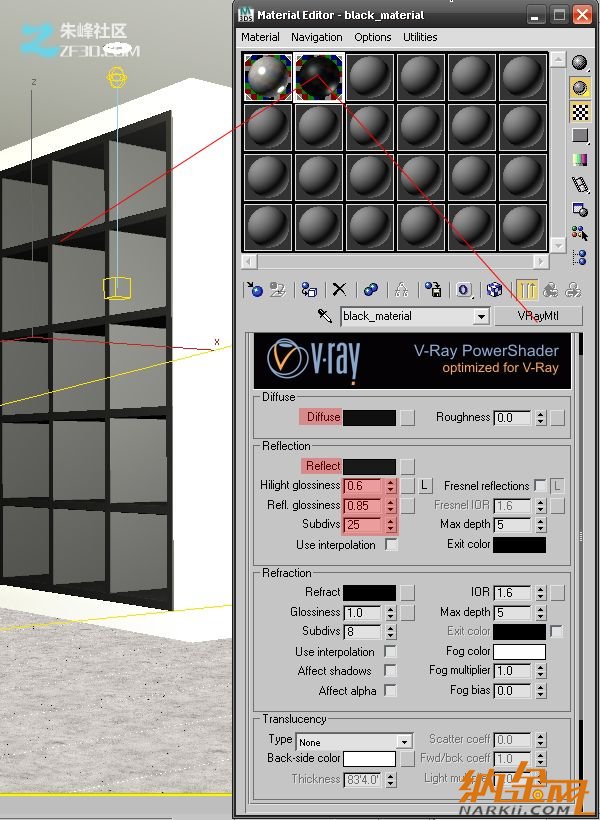Click Reset Map/Mtl X icon
Viewport: 600px width, 820px height.
coord(339,289)
